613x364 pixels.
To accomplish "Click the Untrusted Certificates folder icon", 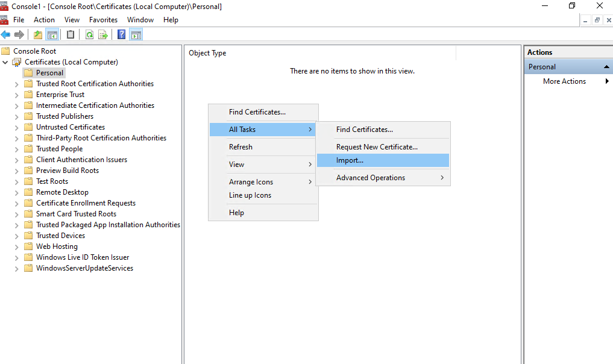I will coord(28,127).
